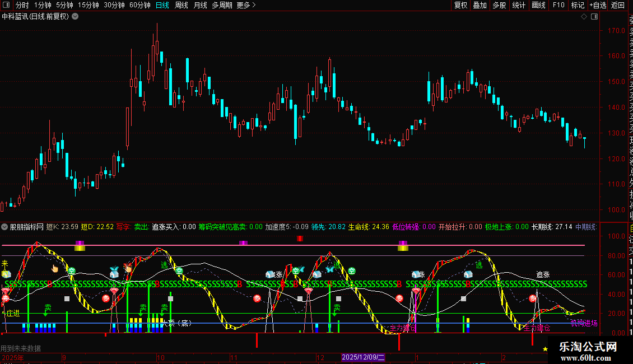Screen dimensions: 633x364
Task: Click the panel layout icon left of 分时
Action: (7, 5)
